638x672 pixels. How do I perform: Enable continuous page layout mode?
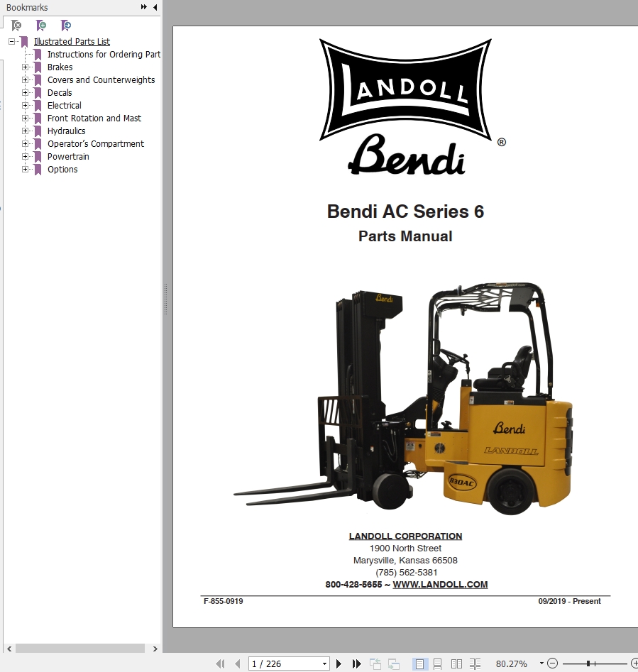[x=437, y=664]
